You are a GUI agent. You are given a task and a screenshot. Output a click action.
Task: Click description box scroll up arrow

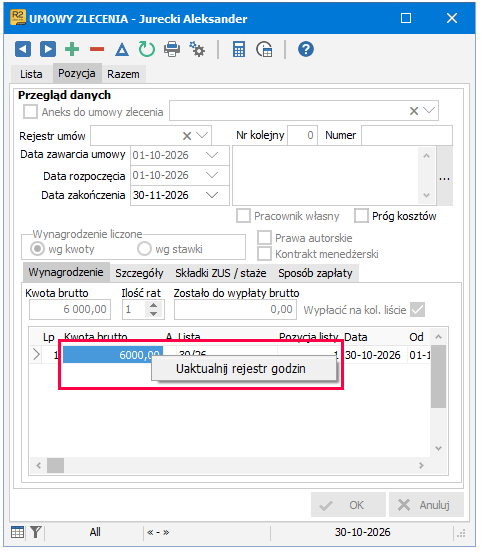click(427, 156)
